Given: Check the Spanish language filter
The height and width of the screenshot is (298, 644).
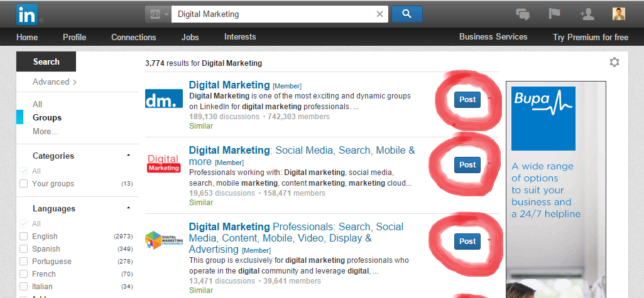Looking at the screenshot, I should pyautogui.click(x=24, y=249).
